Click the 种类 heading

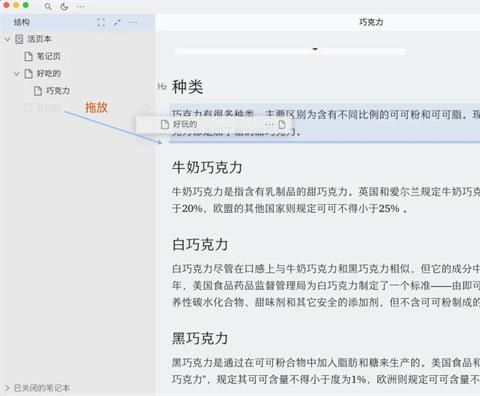[x=187, y=87]
